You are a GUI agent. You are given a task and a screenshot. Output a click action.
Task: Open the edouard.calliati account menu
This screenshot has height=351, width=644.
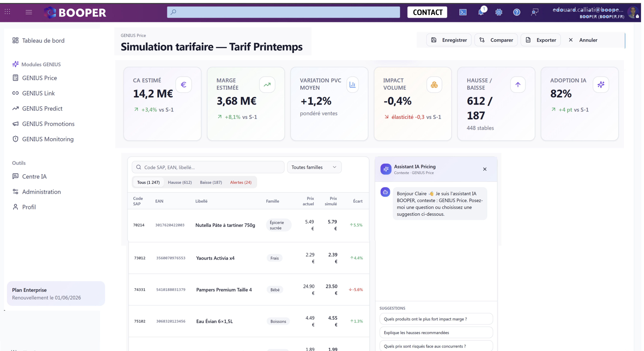(588, 13)
